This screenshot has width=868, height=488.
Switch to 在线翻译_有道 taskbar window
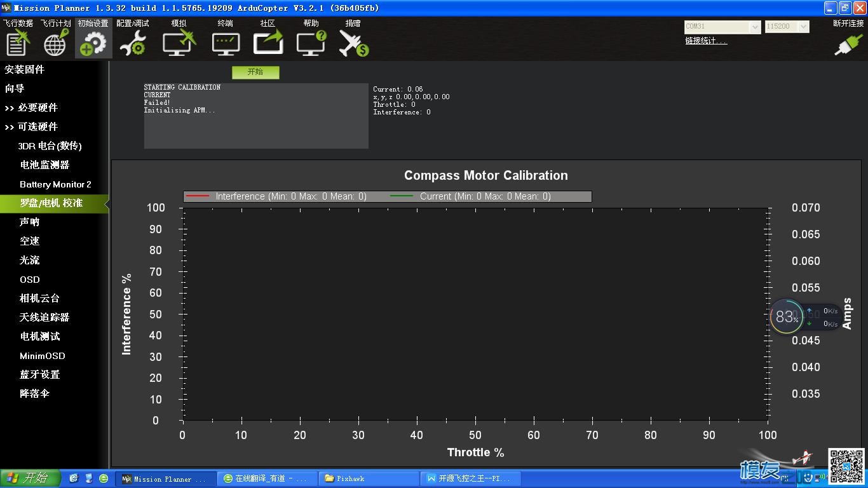(x=267, y=478)
